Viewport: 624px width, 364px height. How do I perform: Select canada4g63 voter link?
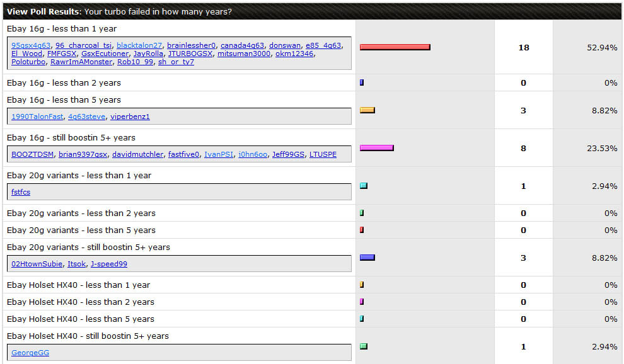click(x=243, y=45)
